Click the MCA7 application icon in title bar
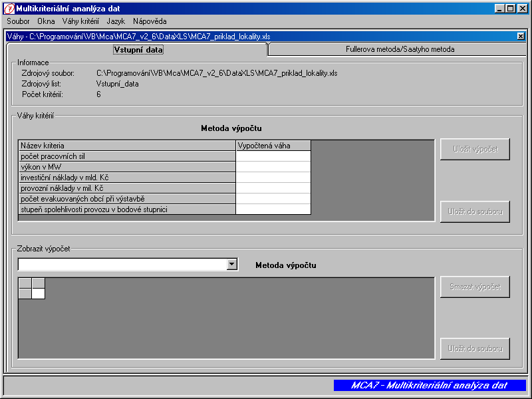 pyautogui.click(x=9, y=8)
